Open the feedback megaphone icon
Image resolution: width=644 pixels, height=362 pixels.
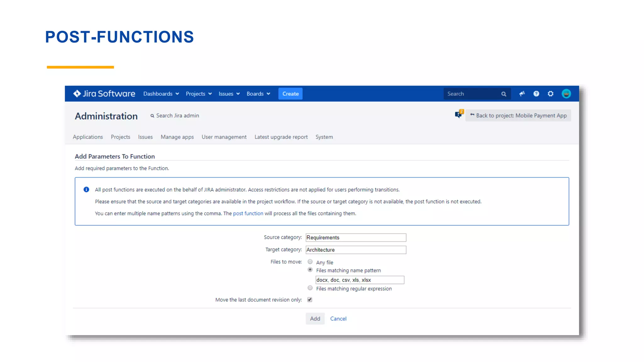point(522,94)
